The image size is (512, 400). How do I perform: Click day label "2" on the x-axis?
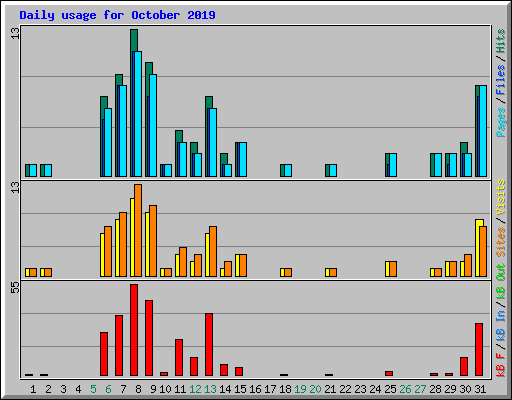[x=48, y=389]
